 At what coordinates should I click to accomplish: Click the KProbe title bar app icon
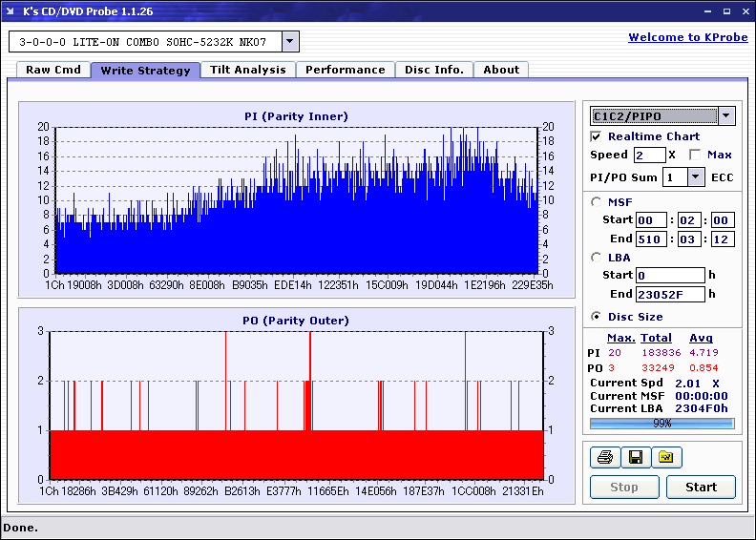pyautogui.click(x=11, y=10)
